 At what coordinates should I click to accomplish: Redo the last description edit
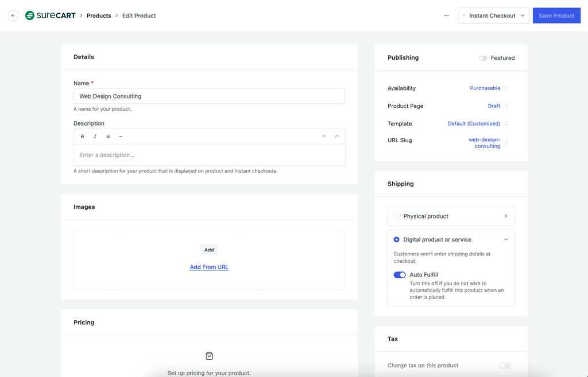tap(338, 136)
